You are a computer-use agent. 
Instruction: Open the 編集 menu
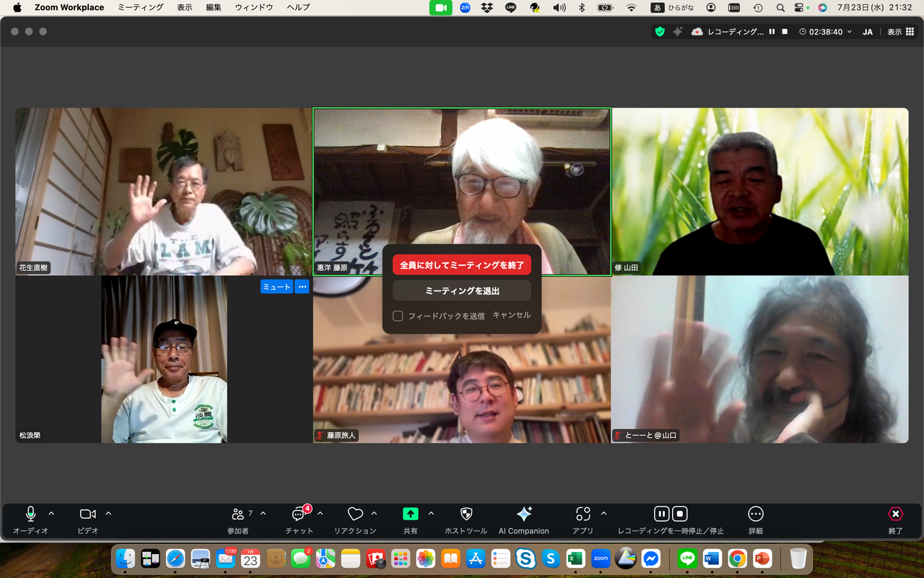click(214, 7)
